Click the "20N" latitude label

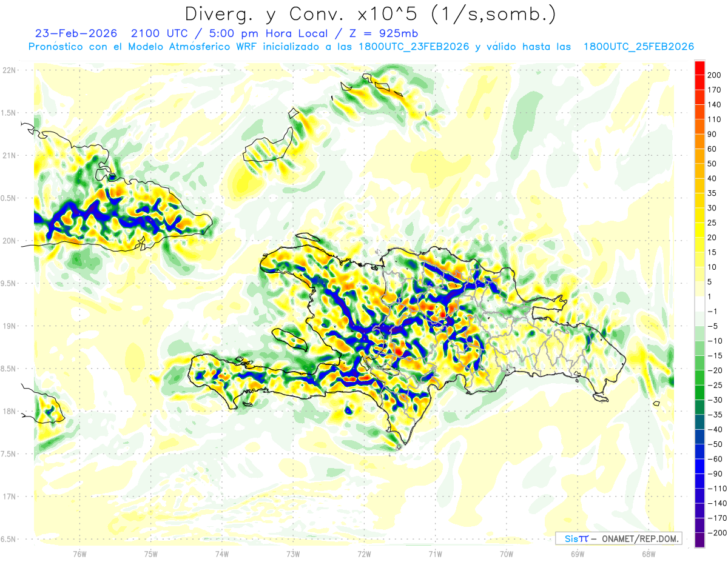[8, 241]
